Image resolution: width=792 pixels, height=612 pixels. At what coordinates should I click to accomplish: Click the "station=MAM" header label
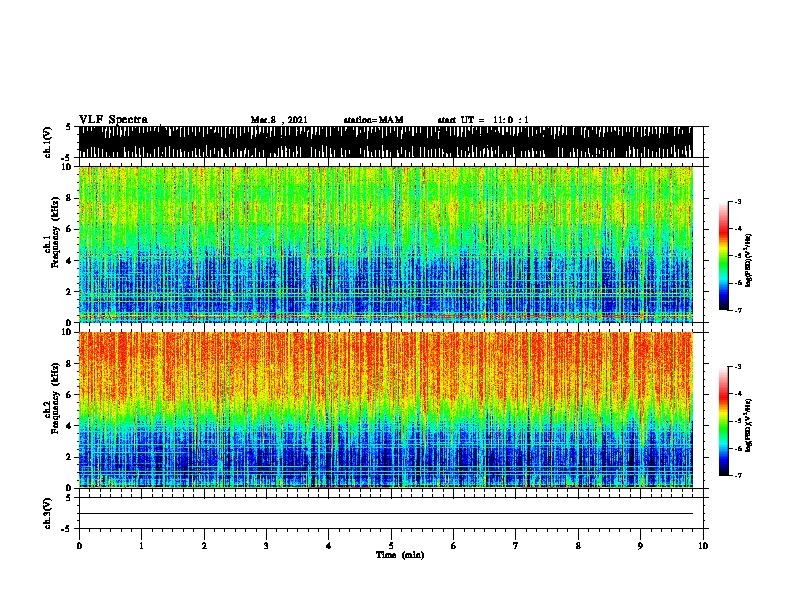(373, 120)
